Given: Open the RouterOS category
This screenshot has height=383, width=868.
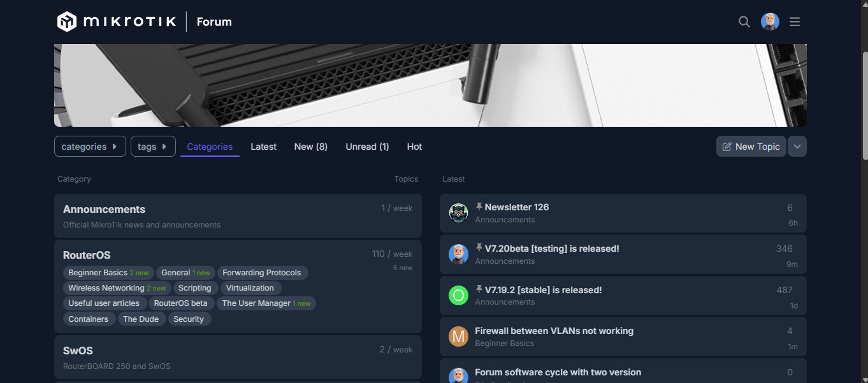Looking at the screenshot, I should [x=87, y=255].
